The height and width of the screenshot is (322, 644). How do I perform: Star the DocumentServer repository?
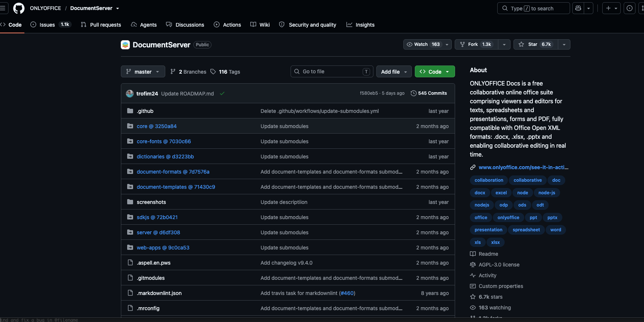[x=536, y=44]
